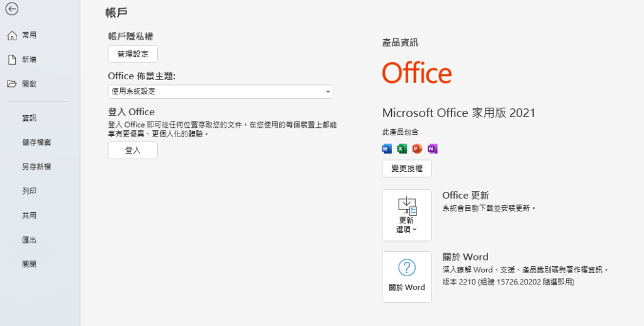Click the back arrow icon
The image size is (644, 326).
click(x=12, y=9)
